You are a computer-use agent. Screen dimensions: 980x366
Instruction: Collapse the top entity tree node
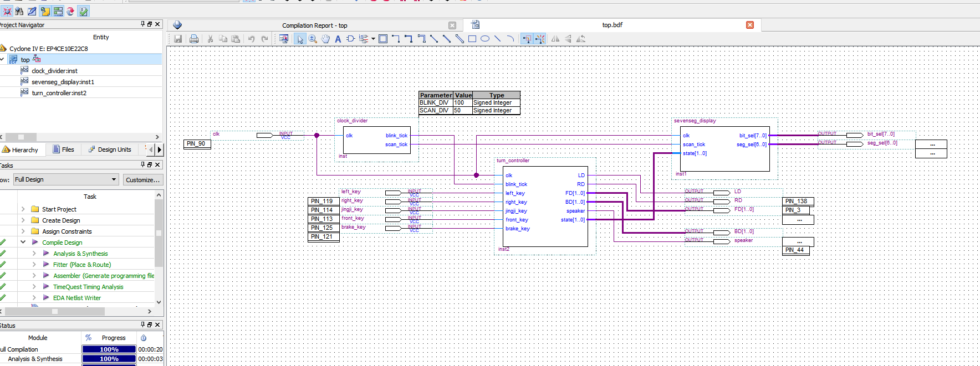pos(3,59)
